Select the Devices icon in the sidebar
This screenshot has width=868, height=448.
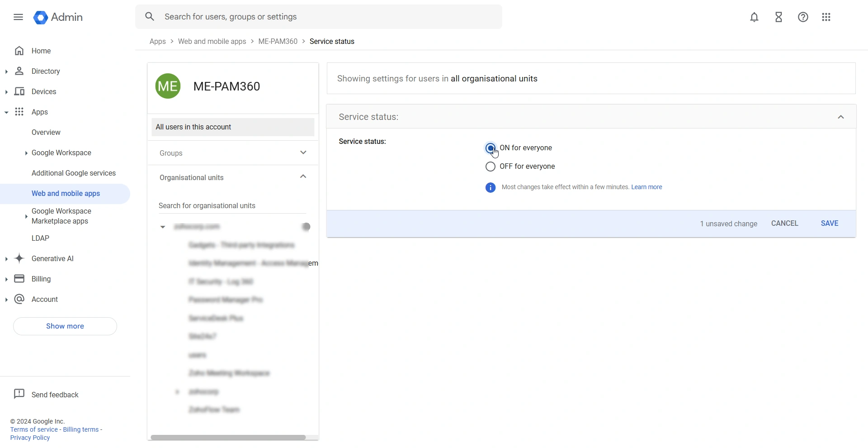coord(19,91)
